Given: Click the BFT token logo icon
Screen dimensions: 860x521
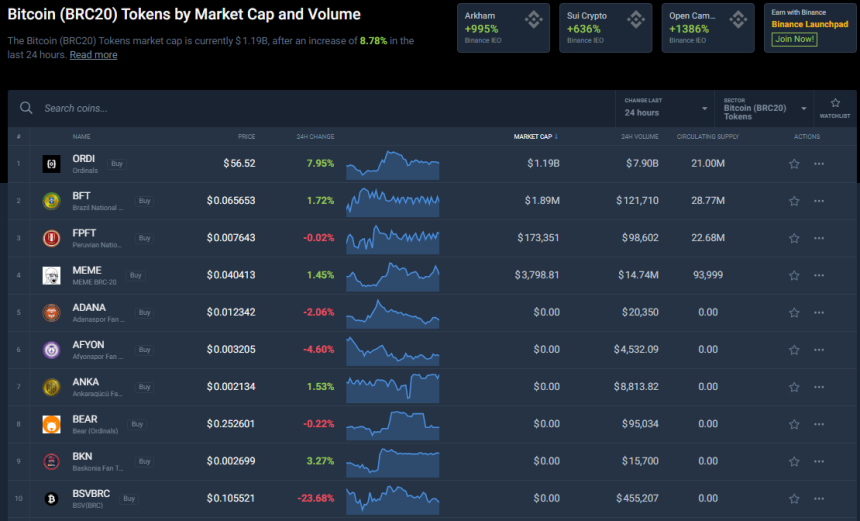Looking at the screenshot, I should [x=51, y=201].
